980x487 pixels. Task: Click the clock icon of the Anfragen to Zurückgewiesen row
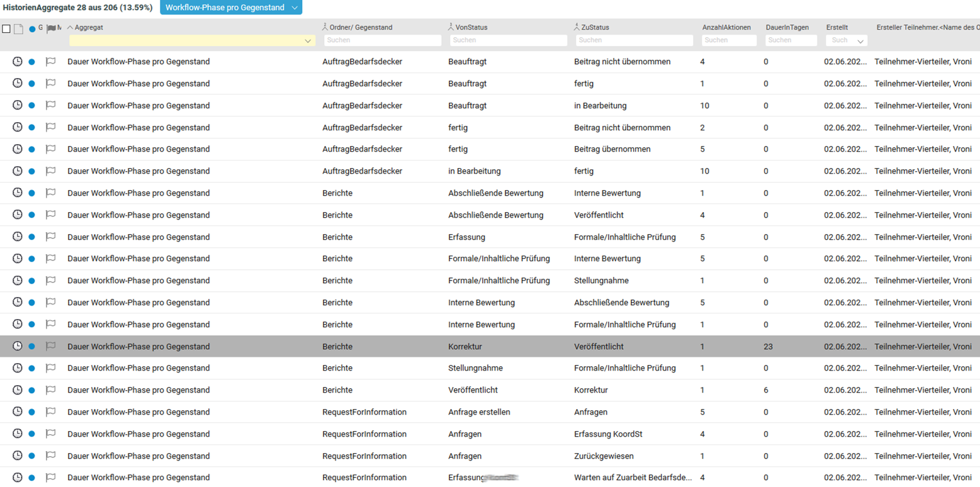(18, 456)
